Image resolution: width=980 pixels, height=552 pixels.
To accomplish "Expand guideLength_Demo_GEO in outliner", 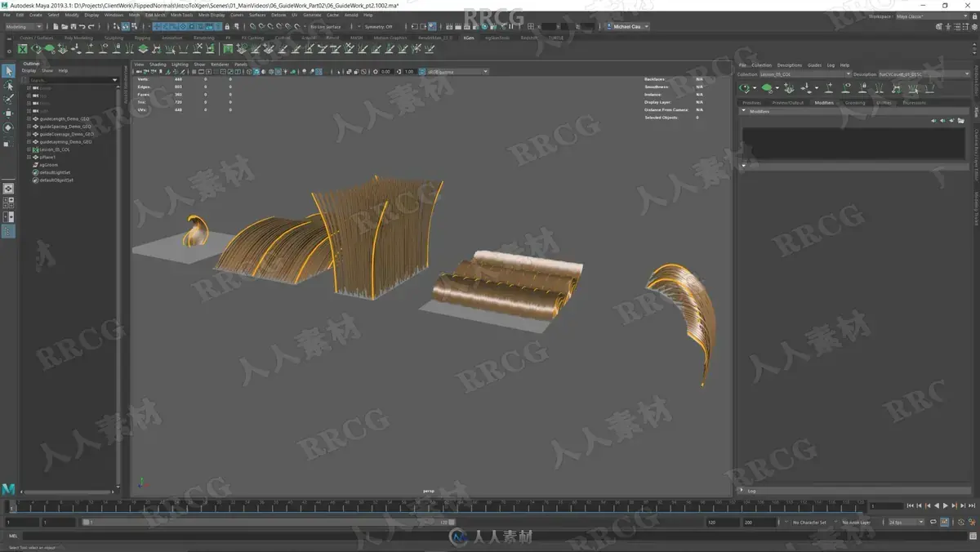I will (x=29, y=118).
